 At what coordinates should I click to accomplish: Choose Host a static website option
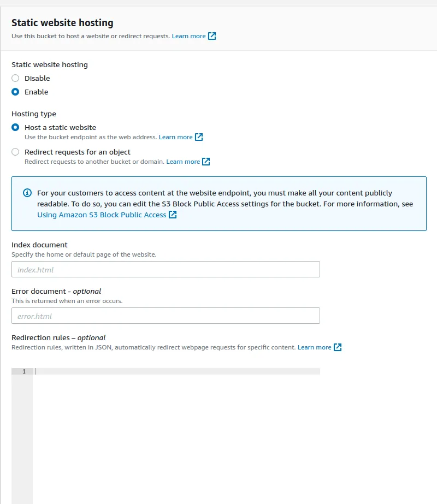[15, 127]
